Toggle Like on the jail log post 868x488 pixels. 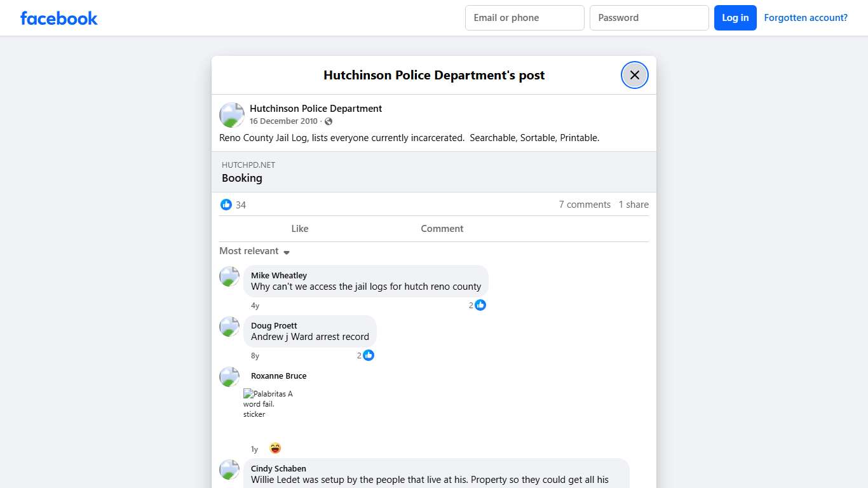click(x=299, y=229)
